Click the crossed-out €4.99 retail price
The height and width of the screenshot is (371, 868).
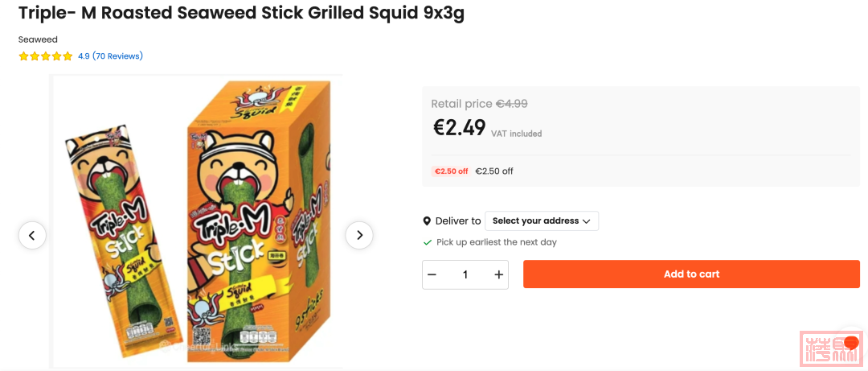pos(511,104)
